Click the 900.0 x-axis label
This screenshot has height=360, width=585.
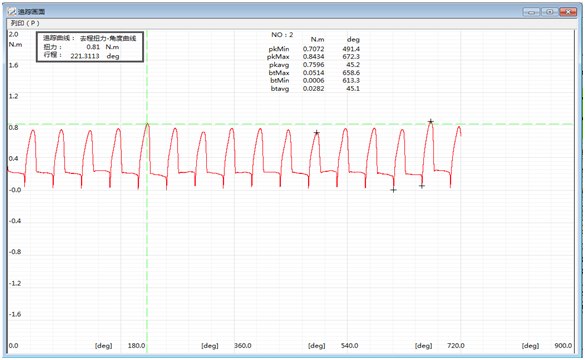tap(563, 346)
